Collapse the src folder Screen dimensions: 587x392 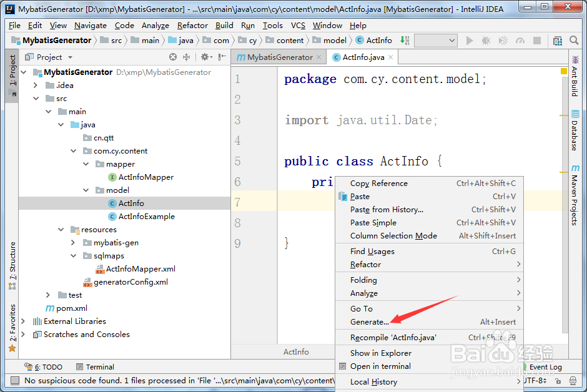pyautogui.click(x=36, y=99)
